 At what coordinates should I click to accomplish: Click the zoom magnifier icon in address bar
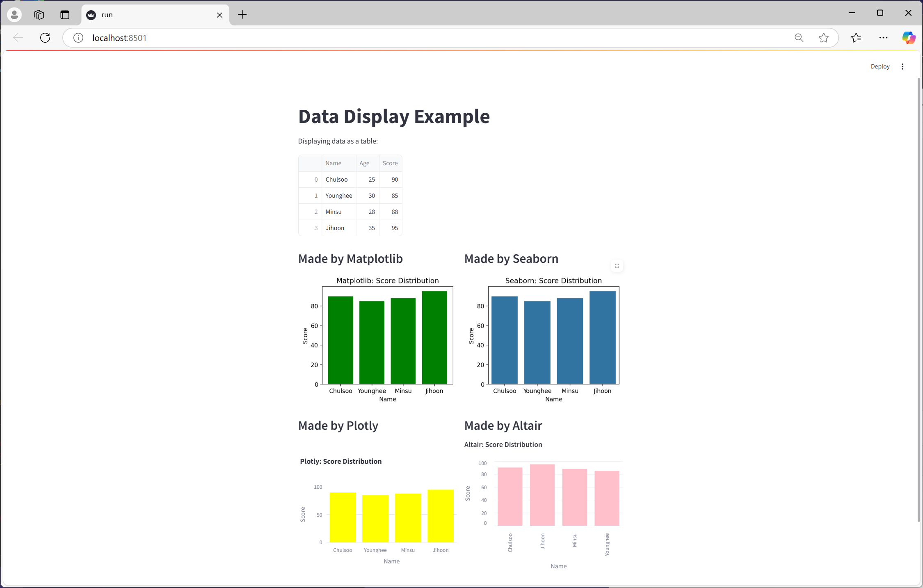(799, 38)
